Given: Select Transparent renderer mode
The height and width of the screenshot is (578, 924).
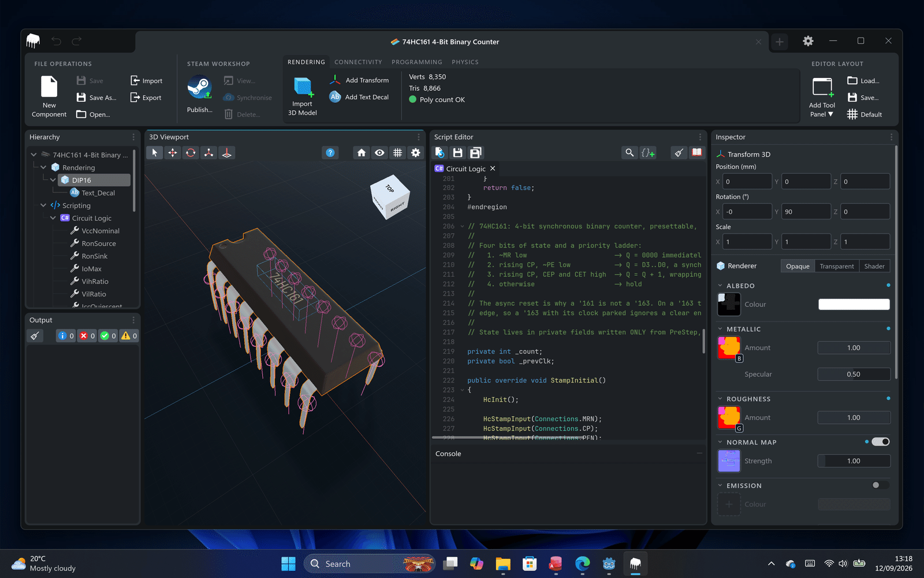Looking at the screenshot, I should click(837, 266).
